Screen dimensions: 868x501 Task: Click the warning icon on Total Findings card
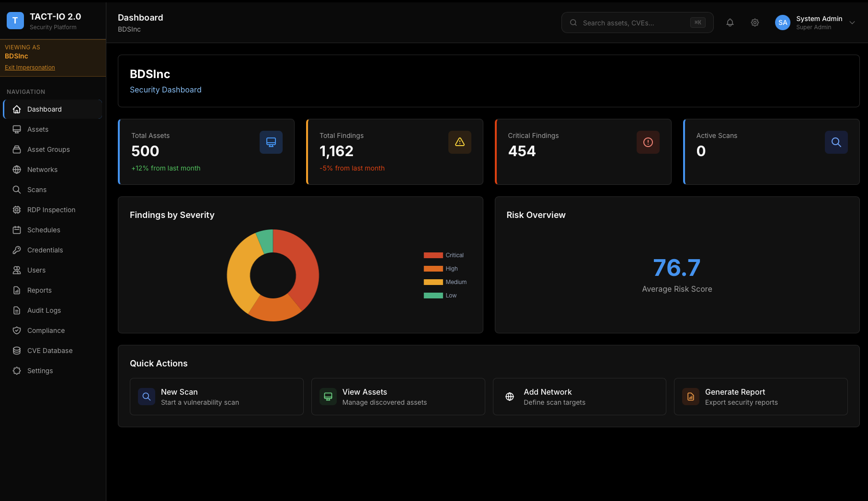pyautogui.click(x=459, y=142)
